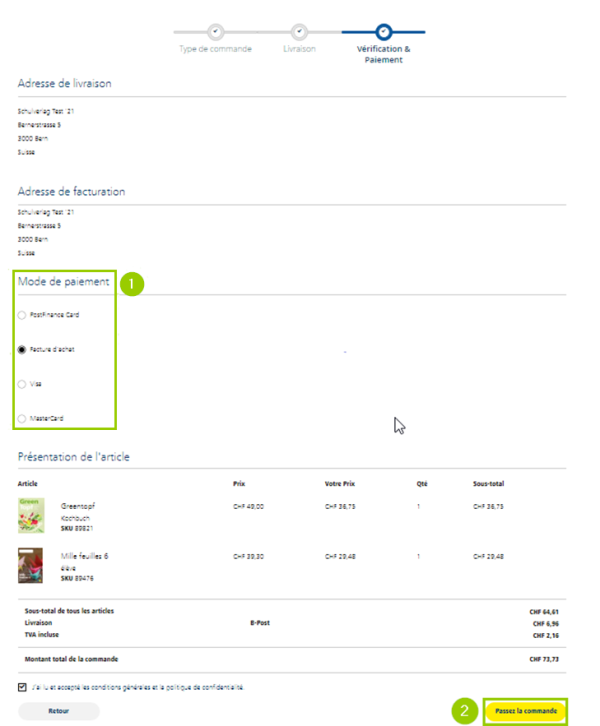Go to 'Type de commande' step label
Image resolution: width=600 pixels, height=726 pixels.
click(x=215, y=49)
